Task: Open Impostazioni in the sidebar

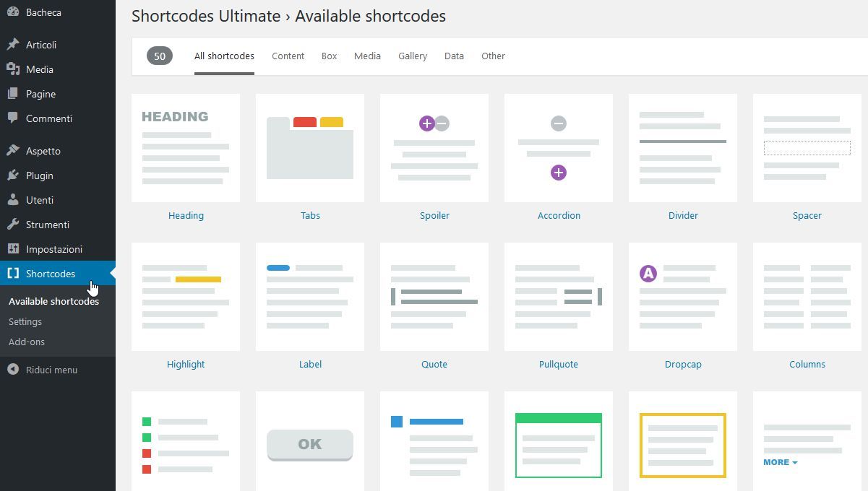Action: [54, 249]
